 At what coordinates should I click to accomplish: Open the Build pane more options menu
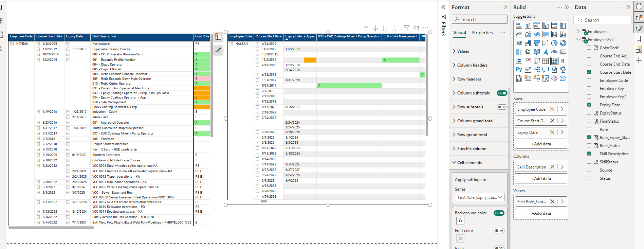(559, 7)
